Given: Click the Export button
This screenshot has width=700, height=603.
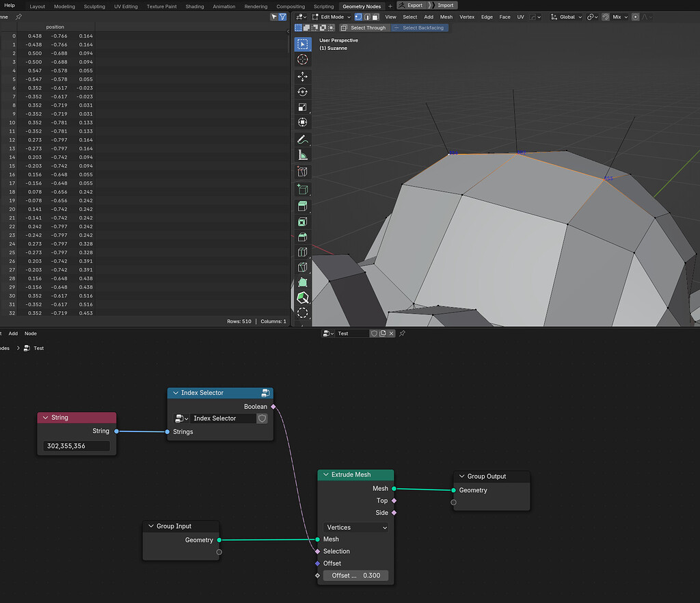Looking at the screenshot, I should coord(411,5).
